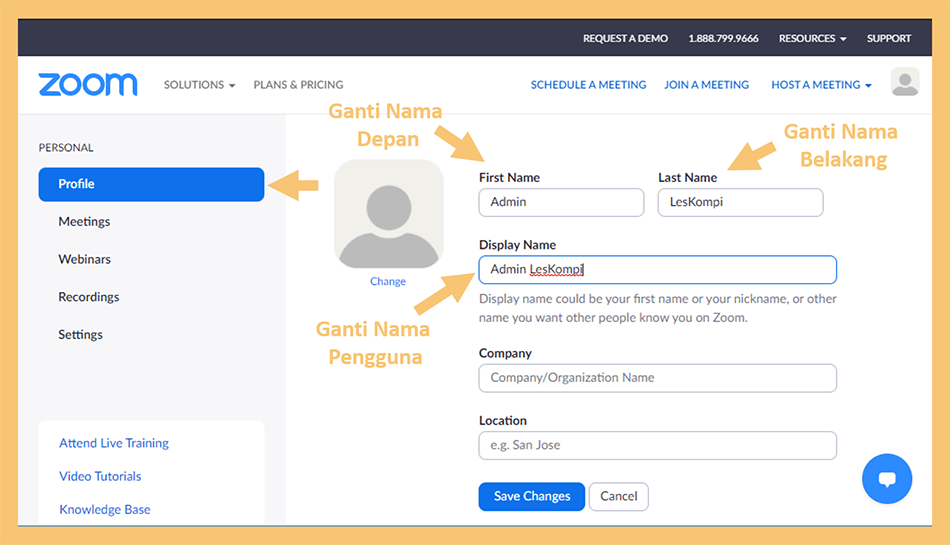Expand the Resources dropdown

[812, 38]
